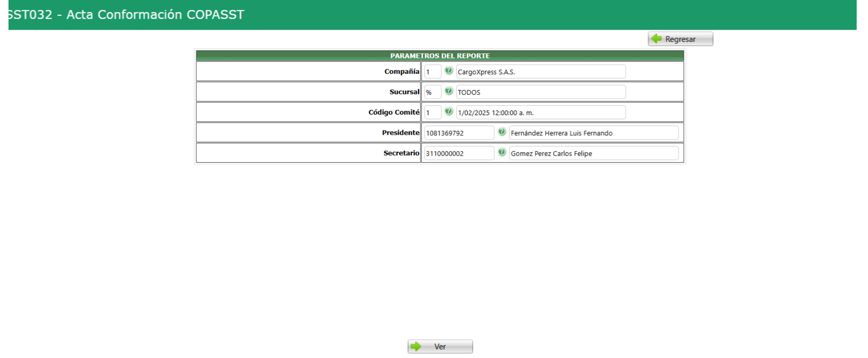
Task: Click the Compañía row label
Action: (402, 72)
